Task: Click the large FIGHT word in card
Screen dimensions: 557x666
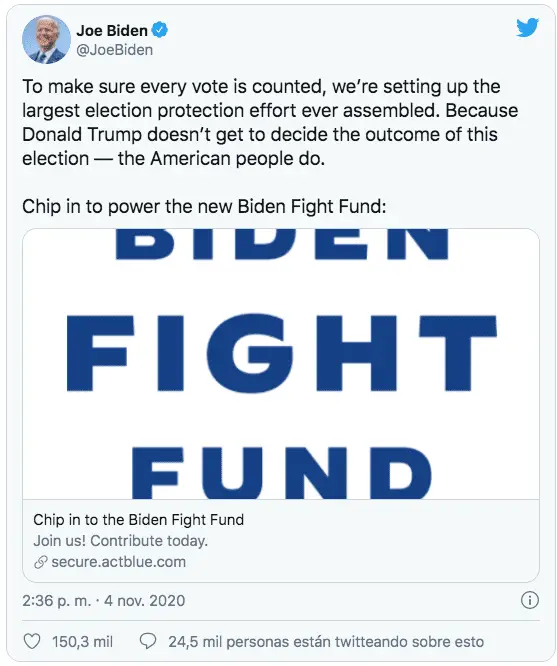Action: click(x=282, y=353)
